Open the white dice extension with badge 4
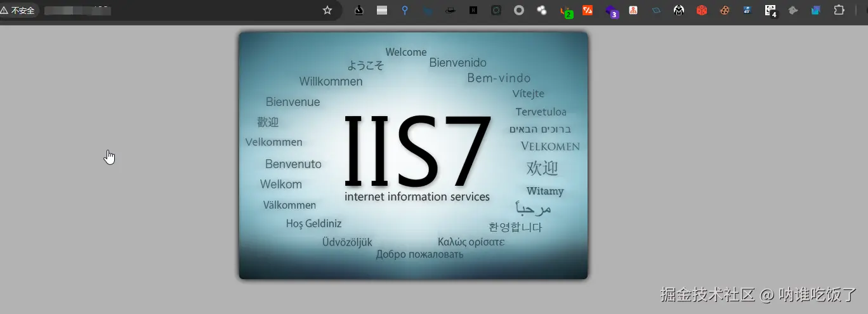The width and height of the screenshot is (868, 314). pos(771,11)
